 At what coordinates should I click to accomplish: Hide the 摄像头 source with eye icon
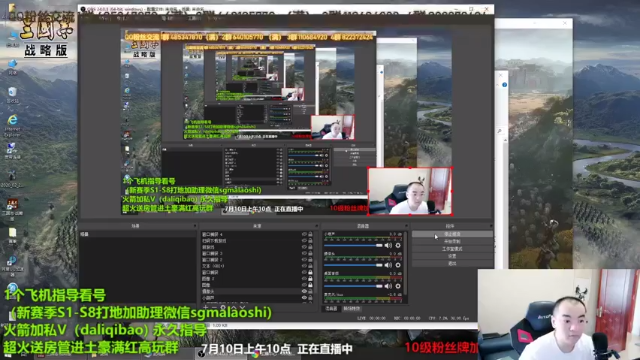pos(304,291)
